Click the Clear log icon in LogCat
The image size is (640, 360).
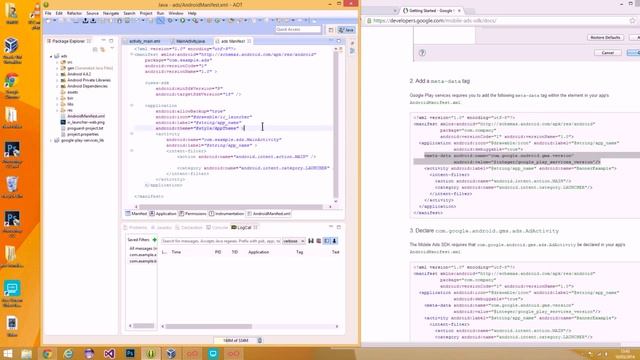pyautogui.click(x=319, y=241)
